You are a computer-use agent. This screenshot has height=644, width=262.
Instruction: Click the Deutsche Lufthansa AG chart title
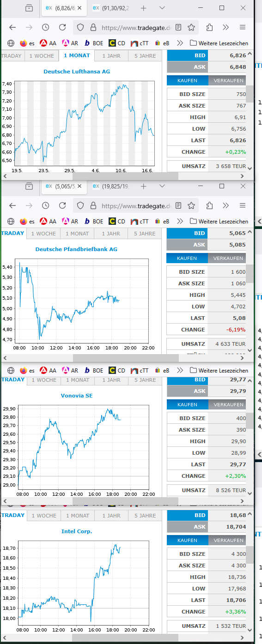point(77,72)
